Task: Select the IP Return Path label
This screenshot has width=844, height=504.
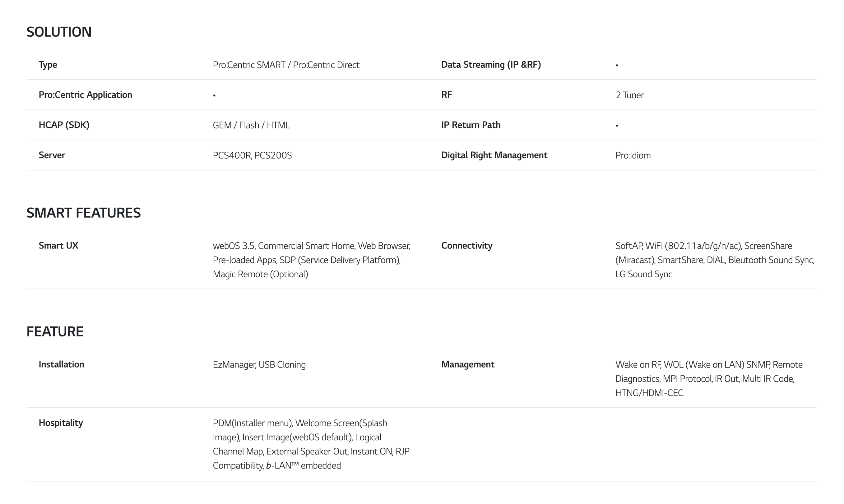Action: tap(471, 125)
